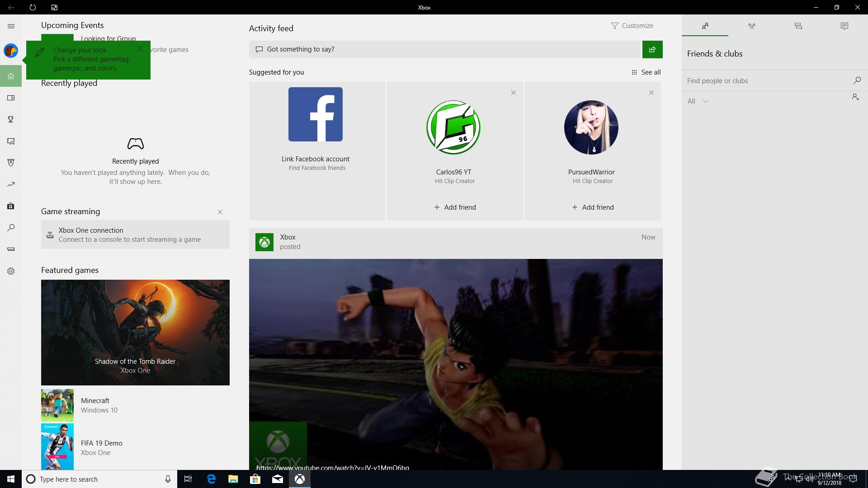The height and width of the screenshot is (488, 868).
Task: Click the back arrow in title bar
Action: pos(11,7)
